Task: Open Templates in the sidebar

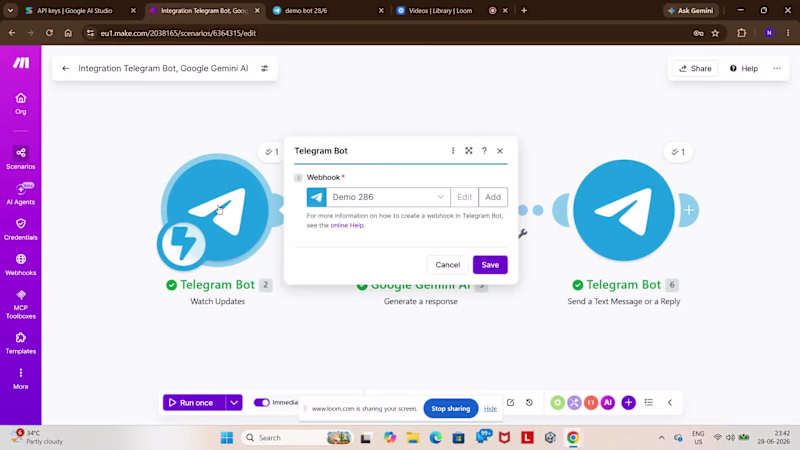Action: point(20,343)
